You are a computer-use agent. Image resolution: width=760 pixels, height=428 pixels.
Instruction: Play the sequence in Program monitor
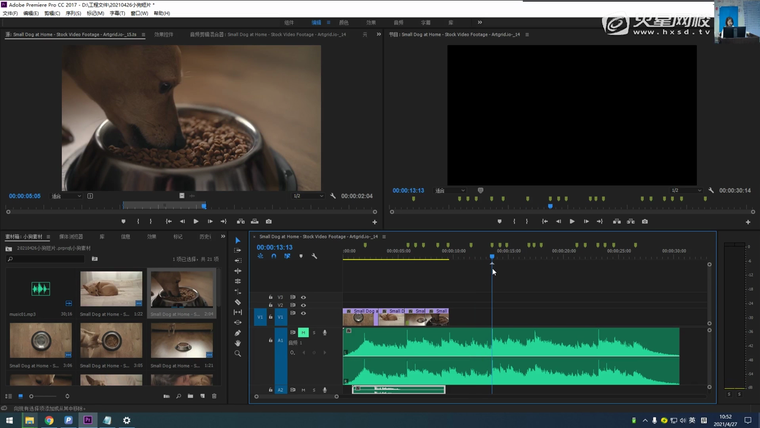click(572, 221)
